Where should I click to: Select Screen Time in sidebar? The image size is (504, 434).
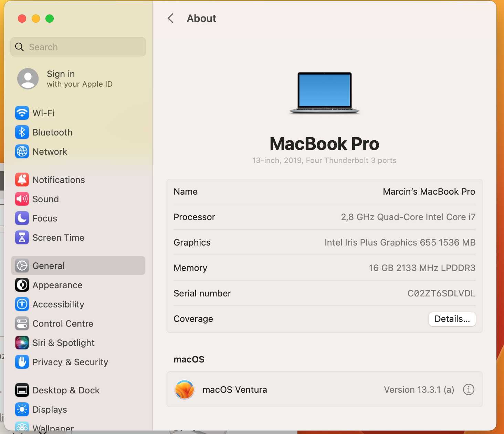[x=58, y=238]
